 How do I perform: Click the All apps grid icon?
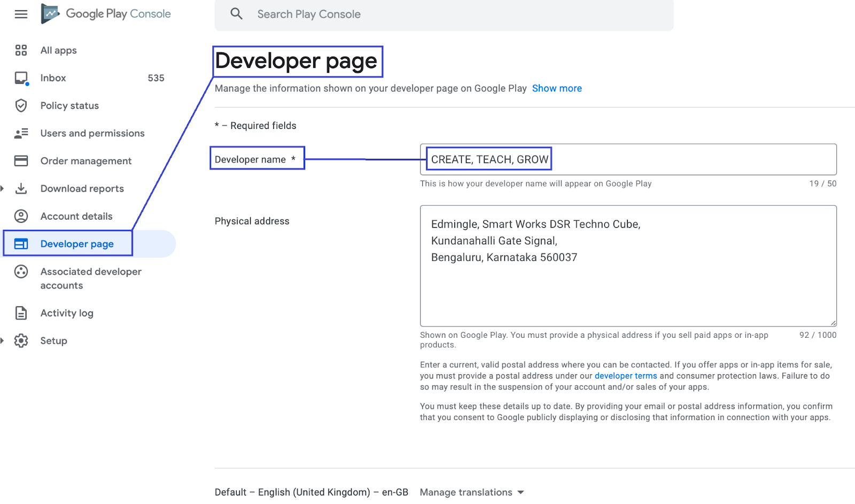coord(21,50)
